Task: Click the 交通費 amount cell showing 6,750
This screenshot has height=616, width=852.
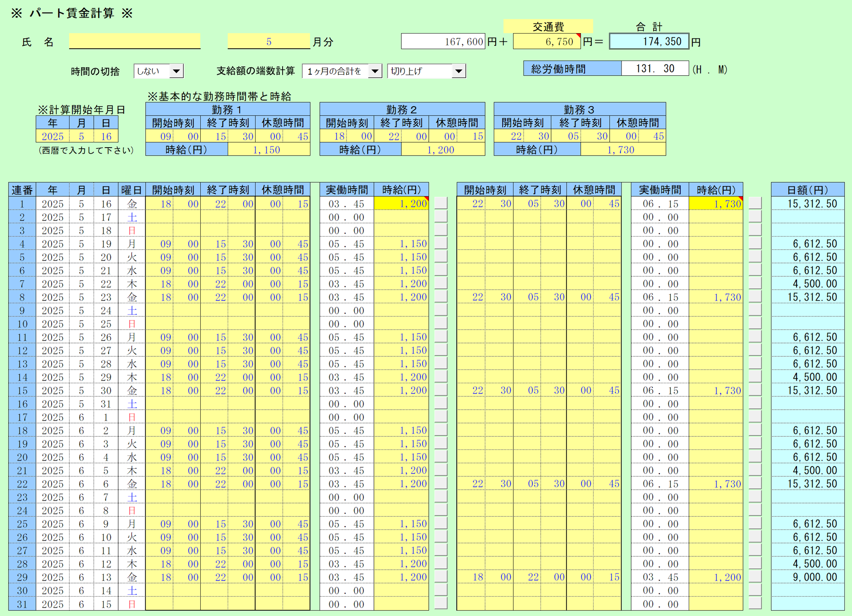Action: tap(546, 42)
